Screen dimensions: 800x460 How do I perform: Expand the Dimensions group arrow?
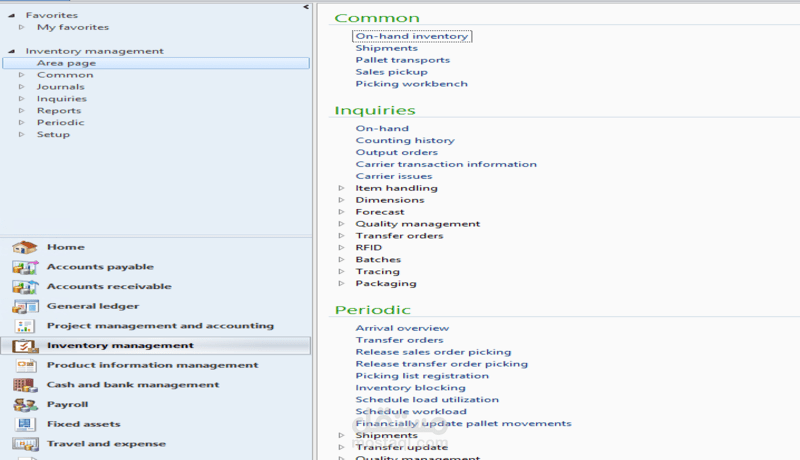point(341,200)
